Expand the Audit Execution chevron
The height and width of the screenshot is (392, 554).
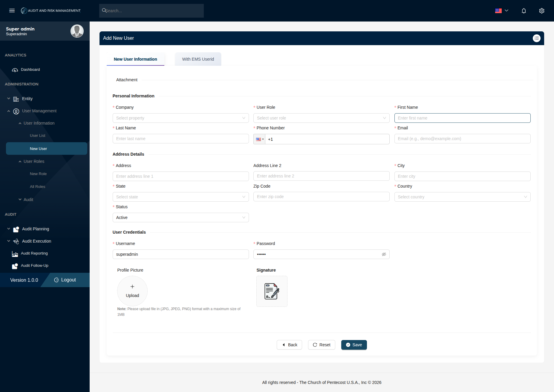[9, 241]
